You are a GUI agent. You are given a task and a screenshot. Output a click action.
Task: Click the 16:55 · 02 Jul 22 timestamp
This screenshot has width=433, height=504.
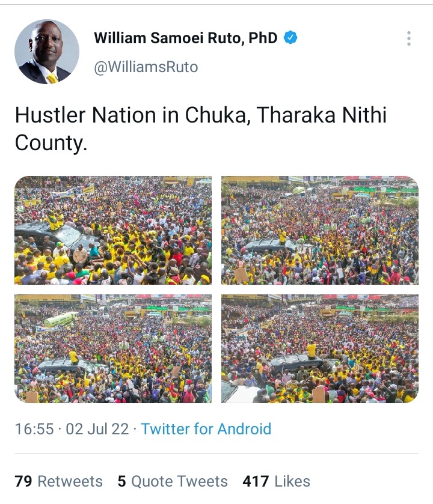(72, 429)
